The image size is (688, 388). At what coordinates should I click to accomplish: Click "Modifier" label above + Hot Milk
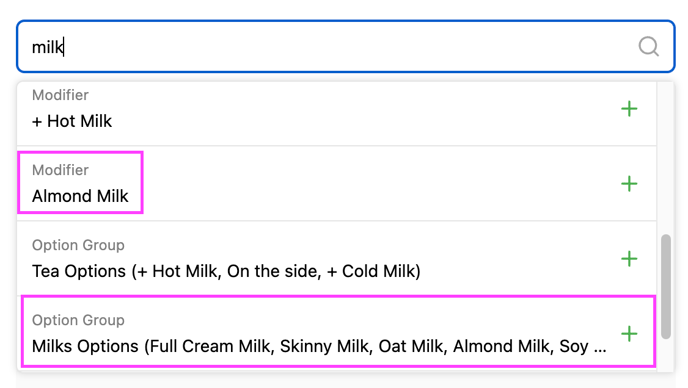tap(60, 95)
